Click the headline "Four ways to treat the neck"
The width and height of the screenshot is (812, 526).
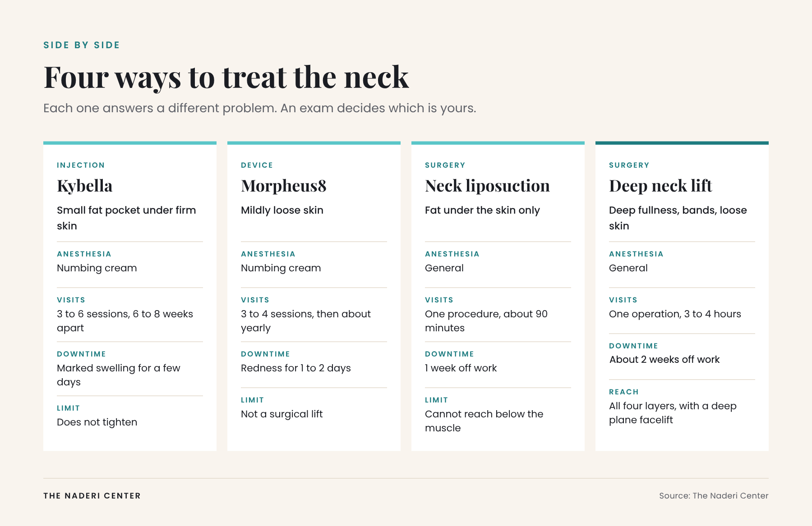pos(226,77)
